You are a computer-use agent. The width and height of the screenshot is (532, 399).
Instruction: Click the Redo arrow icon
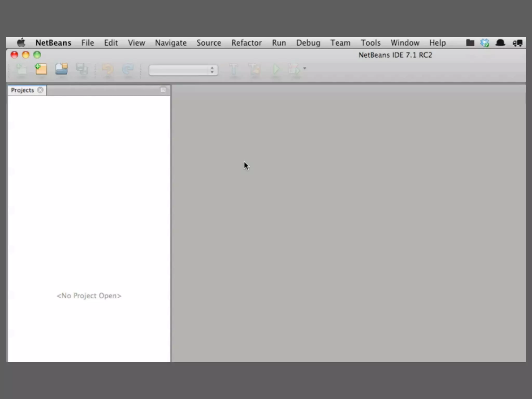(x=128, y=69)
